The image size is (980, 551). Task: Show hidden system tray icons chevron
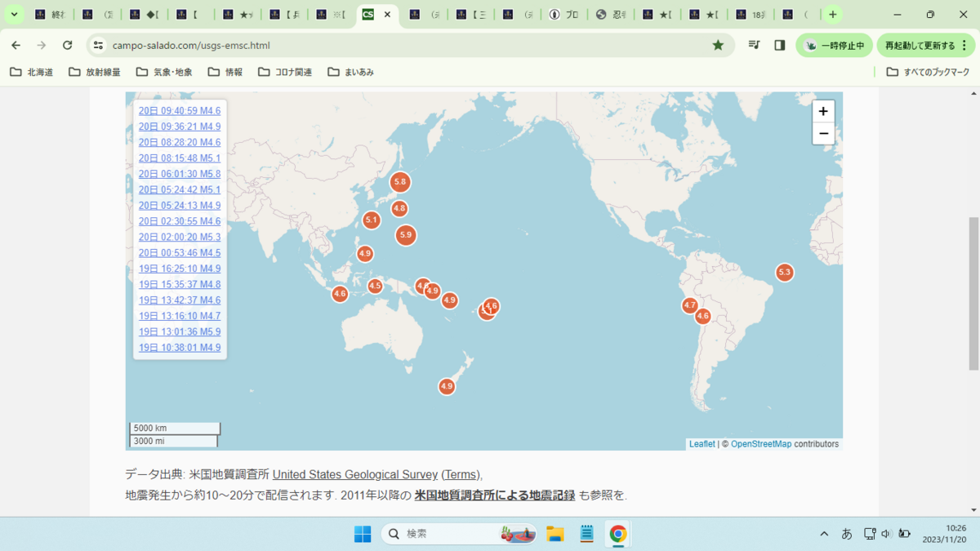coord(823,534)
